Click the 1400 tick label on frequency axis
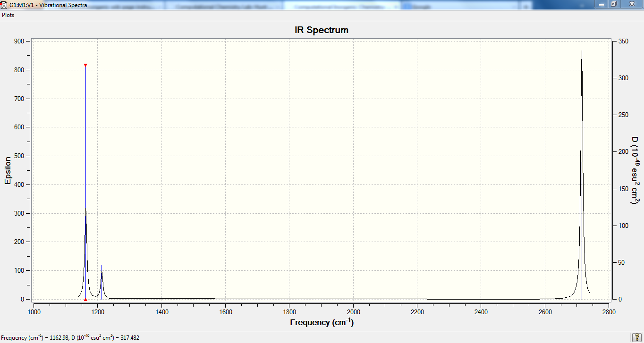 (x=161, y=312)
